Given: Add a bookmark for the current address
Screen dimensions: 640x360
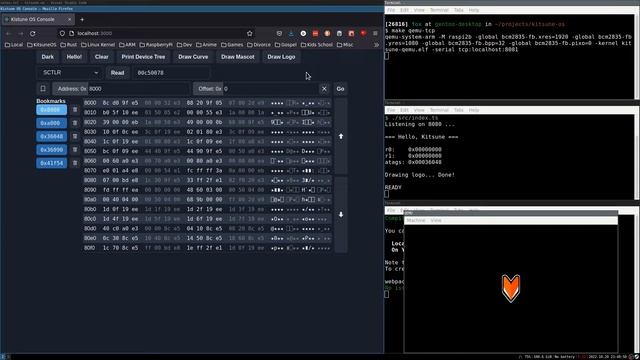Looking at the screenshot, I should click(x=43, y=89).
